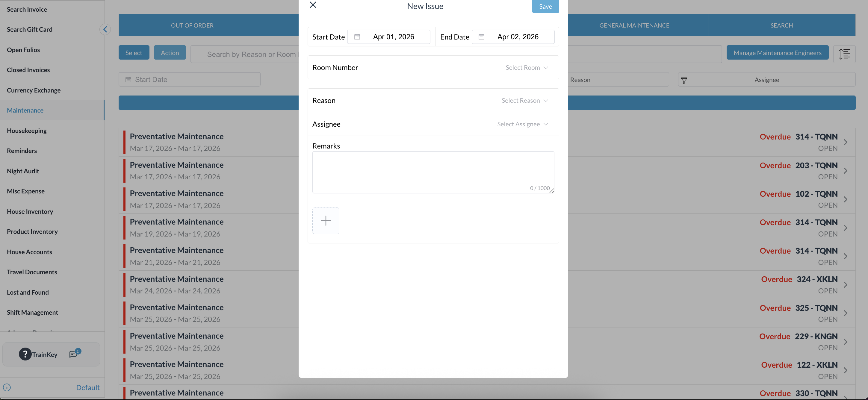Collapse the sidebar with the chevron arrow
The width and height of the screenshot is (868, 400).
pos(105,30)
